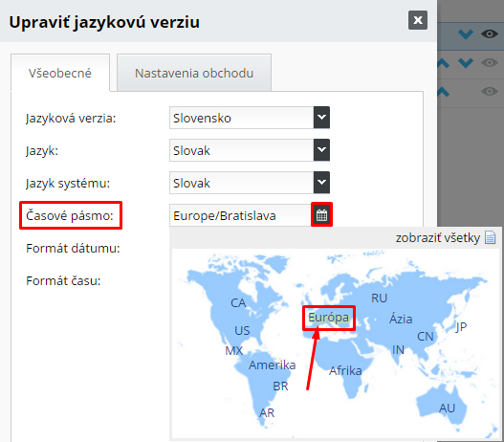Click the Europe/Bratislava timezone field

[240, 215]
